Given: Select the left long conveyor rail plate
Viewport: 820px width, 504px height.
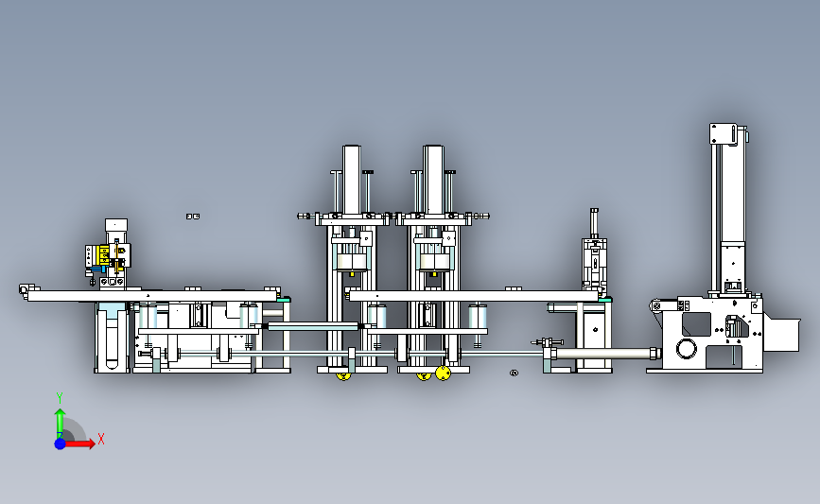Looking at the screenshot, I should (x=151, y=296).
